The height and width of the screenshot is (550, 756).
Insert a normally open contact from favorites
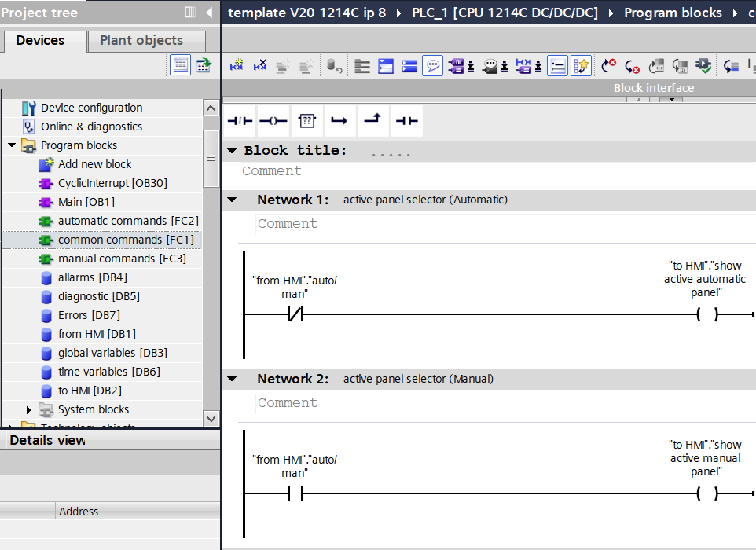tap(406, 121)
